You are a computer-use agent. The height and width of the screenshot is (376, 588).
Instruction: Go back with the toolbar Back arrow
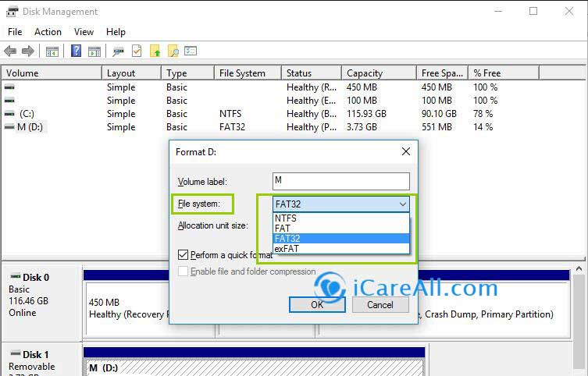[10, 51]
